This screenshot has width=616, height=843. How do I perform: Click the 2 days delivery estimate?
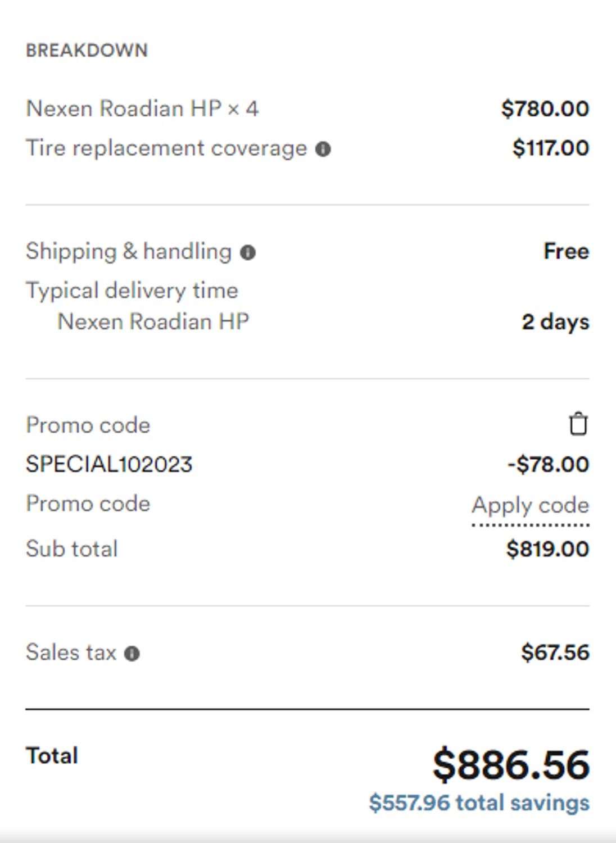[x=555, y=322]
